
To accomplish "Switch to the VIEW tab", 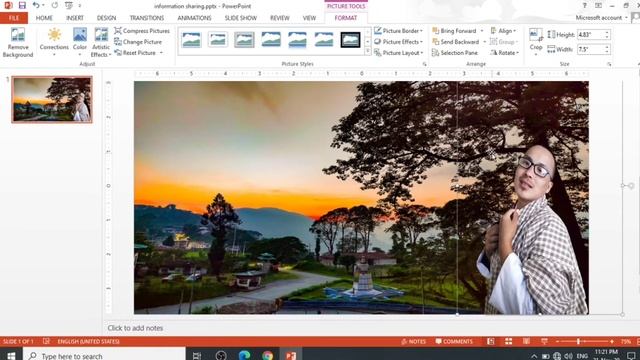I will 309,18.
